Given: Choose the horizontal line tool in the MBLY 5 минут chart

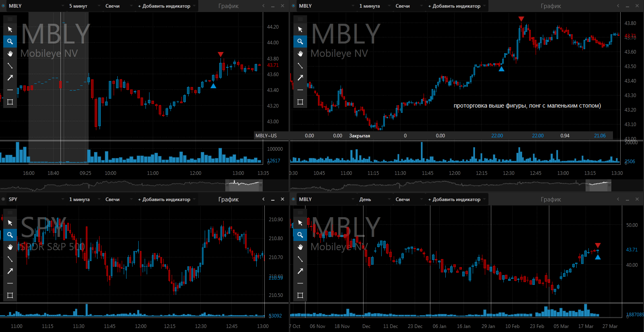Looking at the screenshot, I should pyautogui.click(x=10, y=90).
